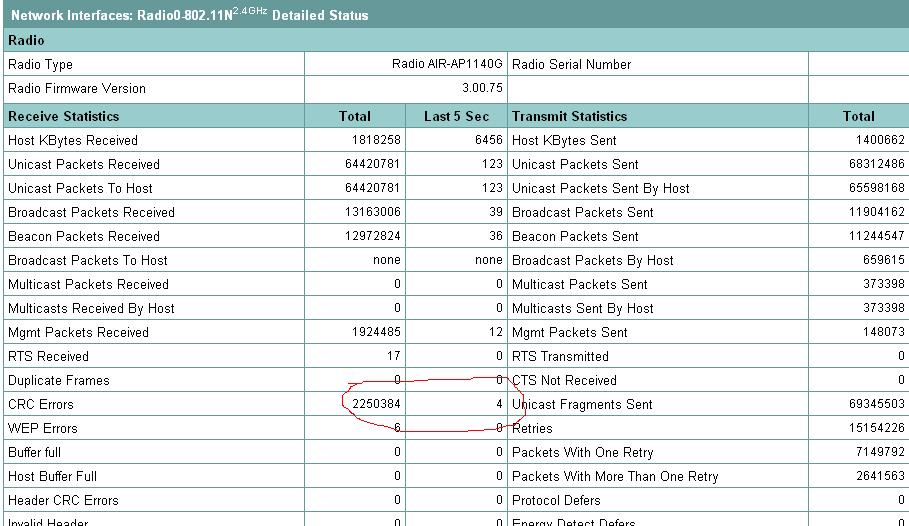Click the RTS Received value 17
909x526 pixels.
coord(393,356)
